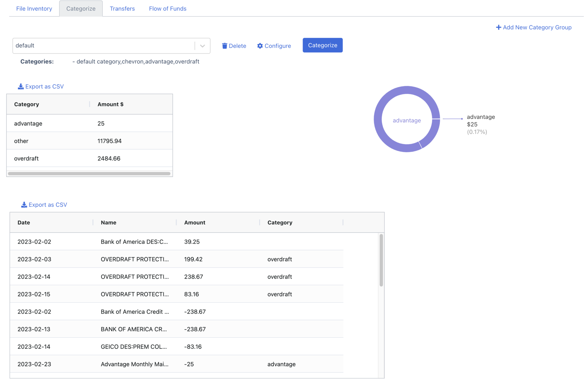Viewport: 588px width, 386px height.
Task: Open the File Inventory tab
Action: coord(34,8)
